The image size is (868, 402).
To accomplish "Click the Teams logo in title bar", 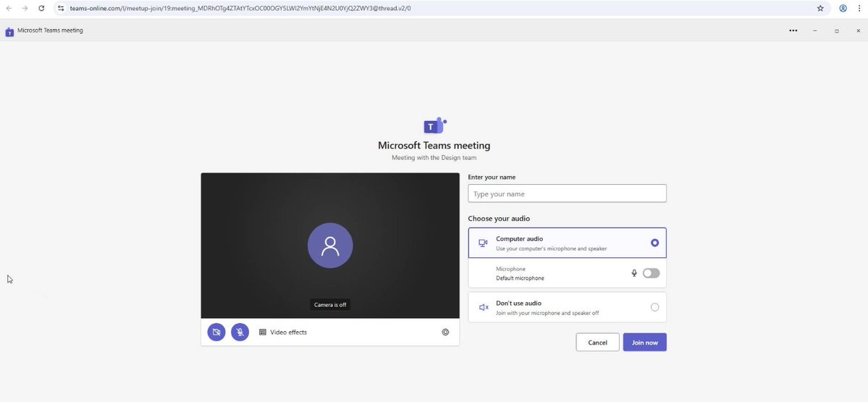I will [x=9, y=32].
